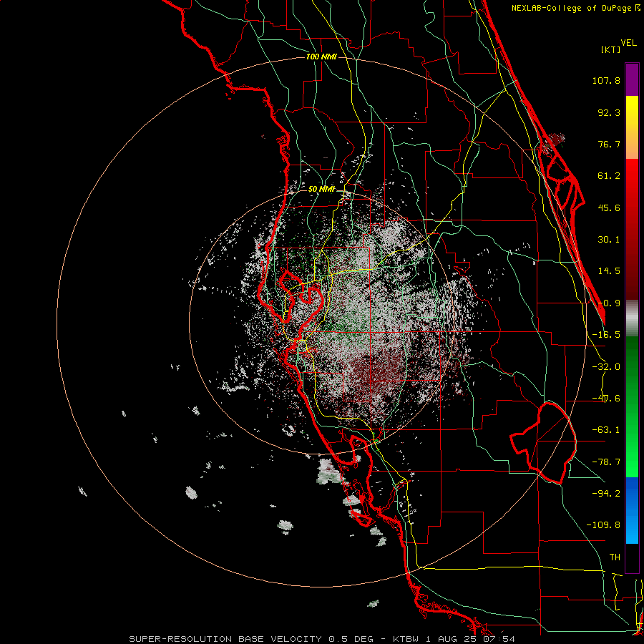
Task: Select the 92.3 legend value
Action: click(x=609, y=112)
